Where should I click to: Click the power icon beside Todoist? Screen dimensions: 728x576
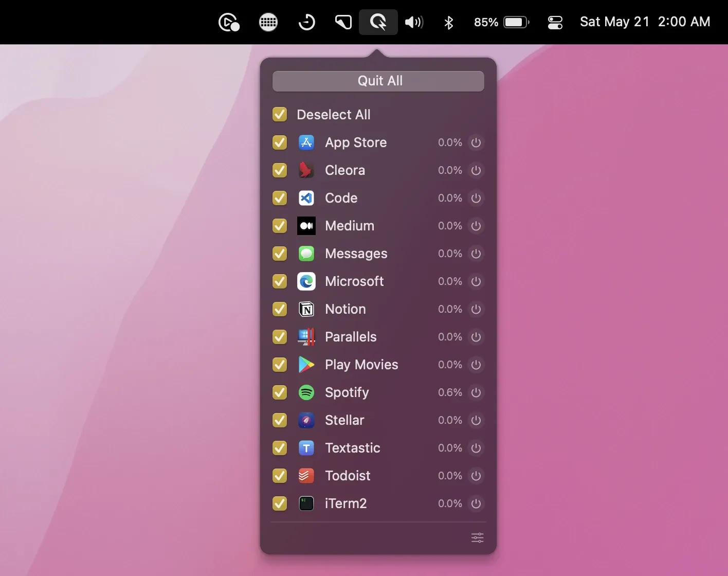coord(476,476)
